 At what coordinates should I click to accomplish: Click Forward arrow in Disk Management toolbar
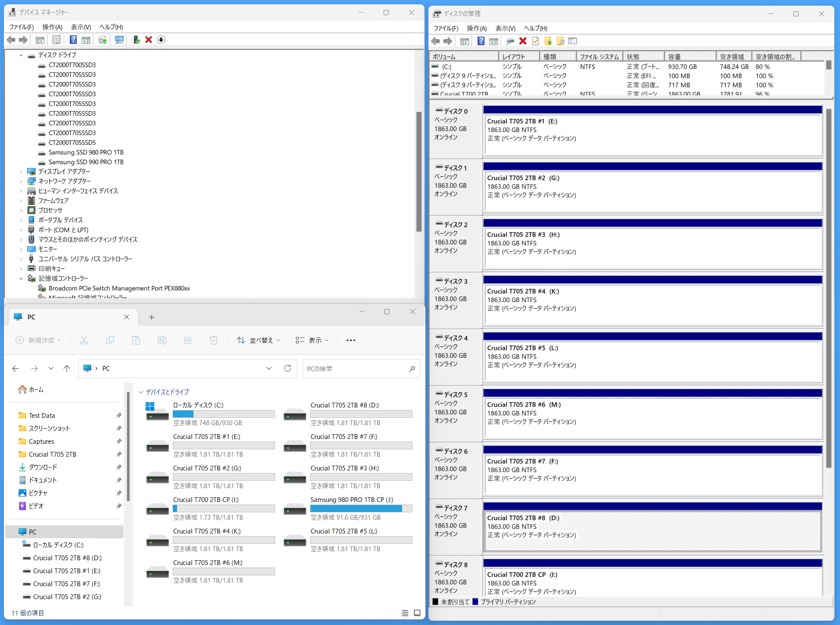pyautogui.click(x=448, y=41)
